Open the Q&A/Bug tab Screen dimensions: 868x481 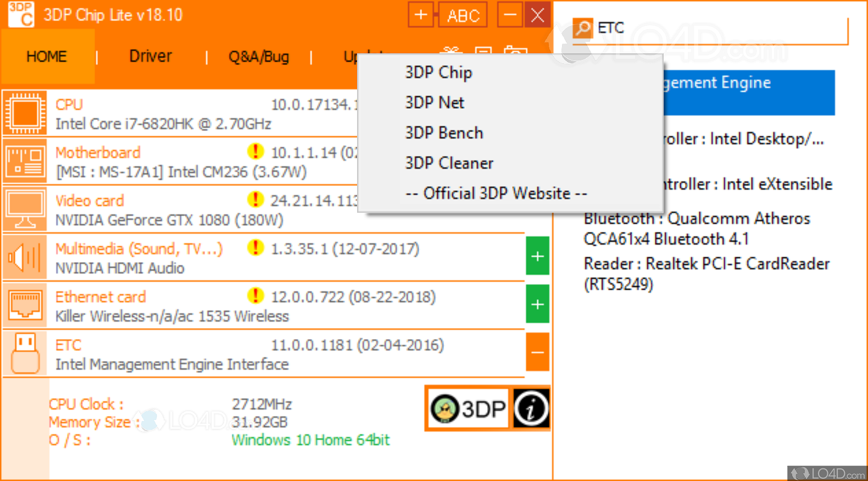(258, 57)
